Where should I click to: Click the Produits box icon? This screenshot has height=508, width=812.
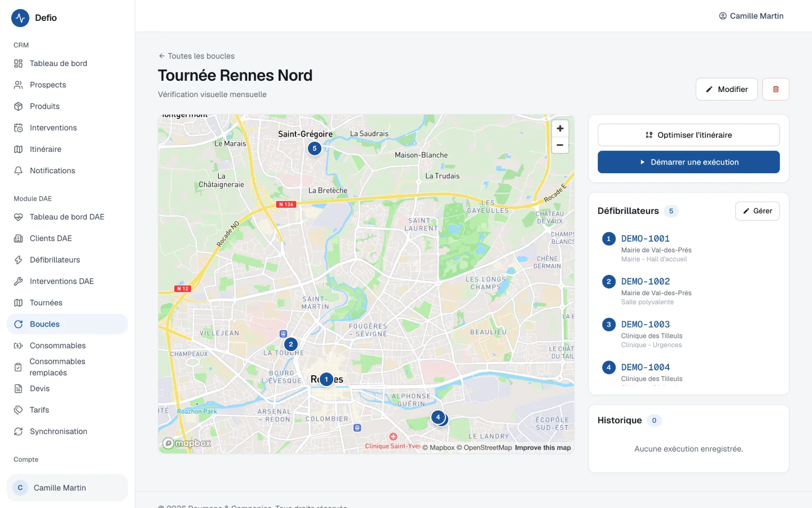18,106
